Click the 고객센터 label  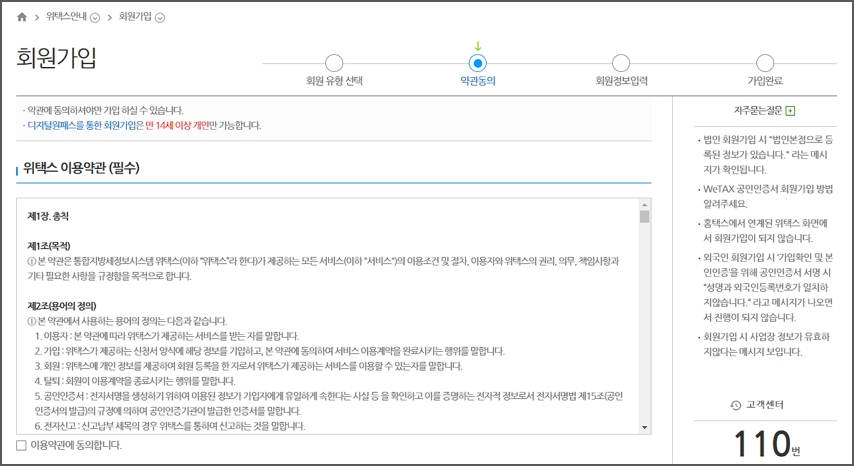[765, 404]
